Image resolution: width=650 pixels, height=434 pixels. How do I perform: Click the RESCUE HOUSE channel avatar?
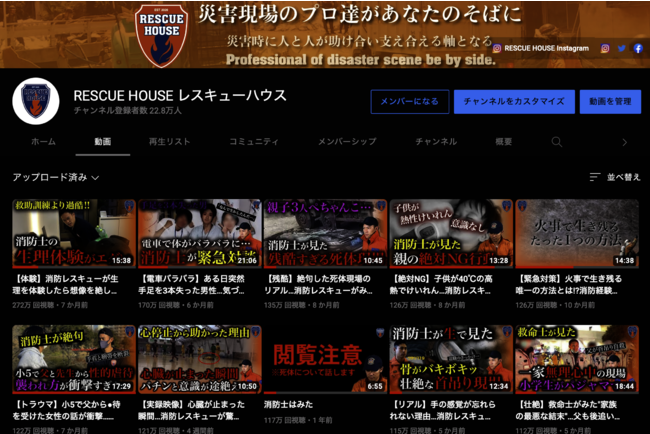[x=36, y=101]
